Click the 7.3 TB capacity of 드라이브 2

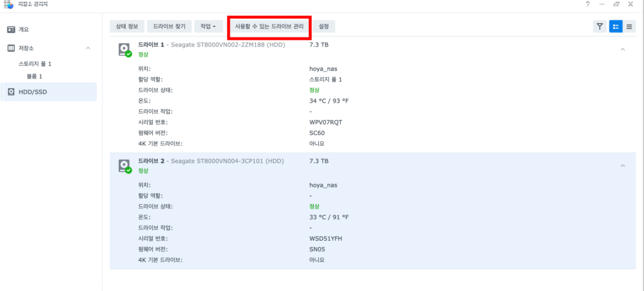pyautogui.click(x=319, y=162)
